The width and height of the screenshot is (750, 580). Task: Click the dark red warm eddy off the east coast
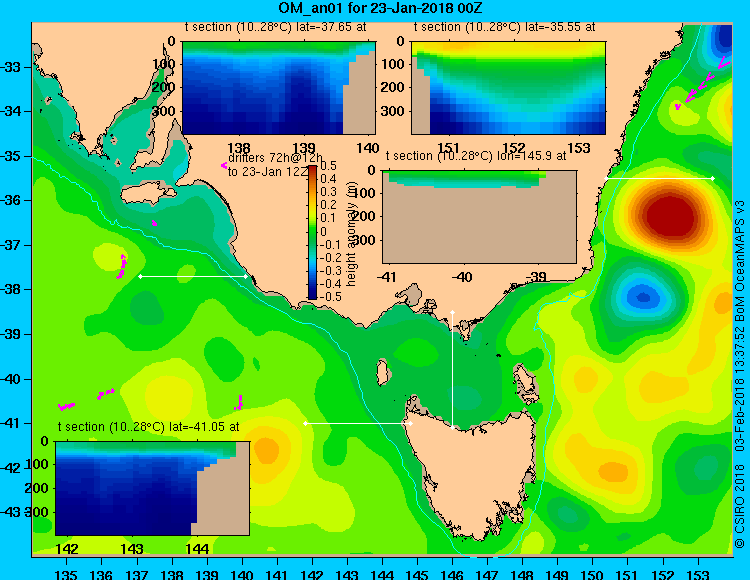672,218
